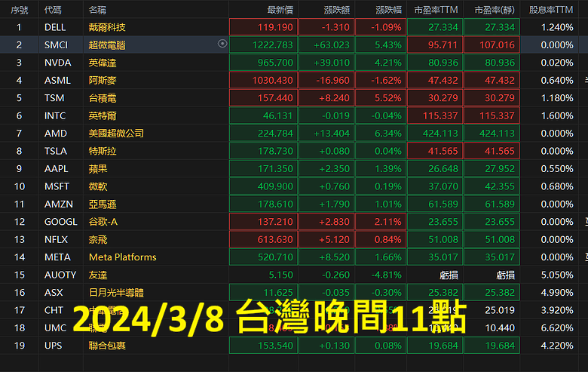
Task: Click AMD change percent 6.34%
Action: click(388, 134)
